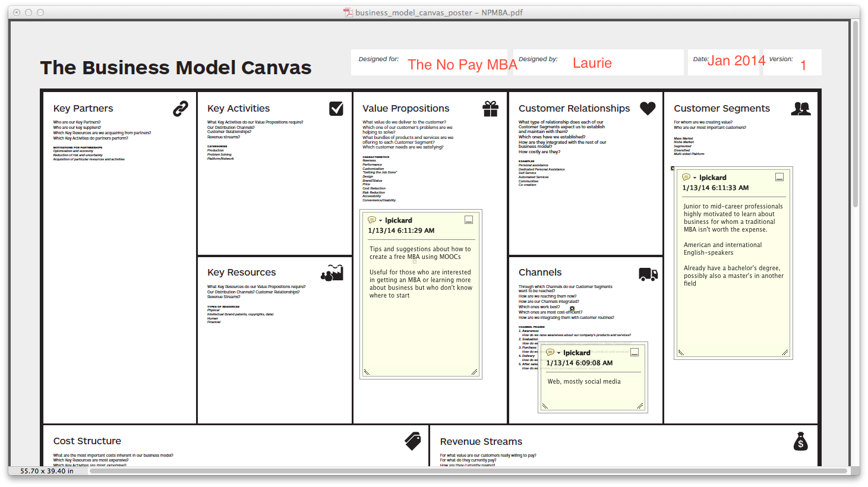Screen dimensions: 868x487
Task: Click speech bubble icon in Value Propositions note
Action: (x=372, y=220)
